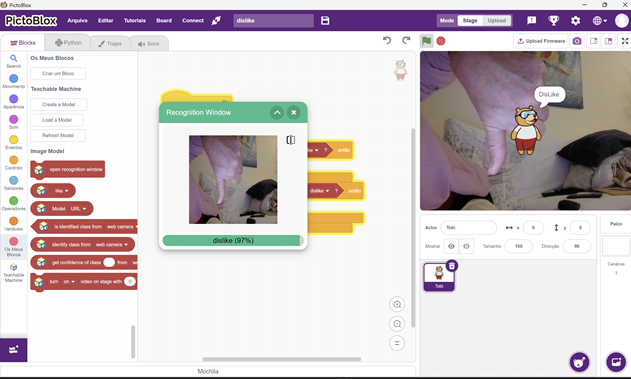Switch mode to Stage
The image size is (631, 379).
tap(470, 21)
